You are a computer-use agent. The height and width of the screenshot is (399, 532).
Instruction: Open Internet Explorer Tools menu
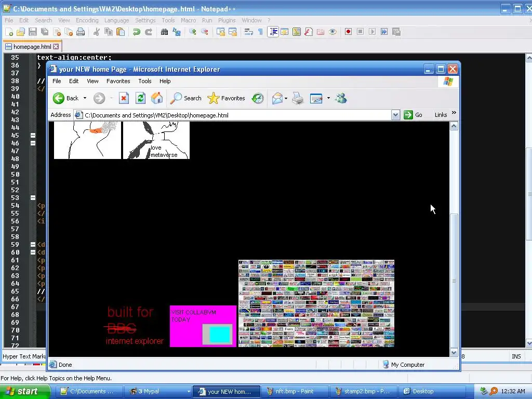(x=145, y=81)
